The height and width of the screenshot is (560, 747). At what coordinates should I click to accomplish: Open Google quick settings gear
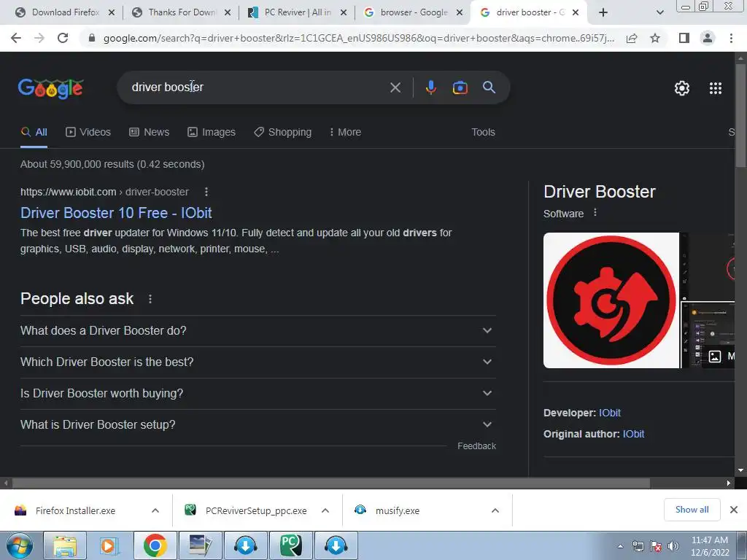pyautogui.click(x=682, y=88)
